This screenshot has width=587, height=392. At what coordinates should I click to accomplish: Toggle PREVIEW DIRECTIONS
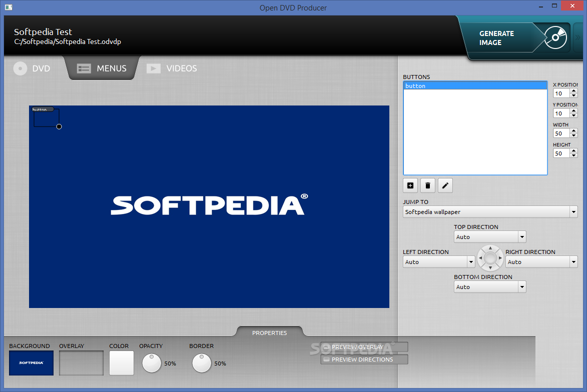tap(364, 359)
